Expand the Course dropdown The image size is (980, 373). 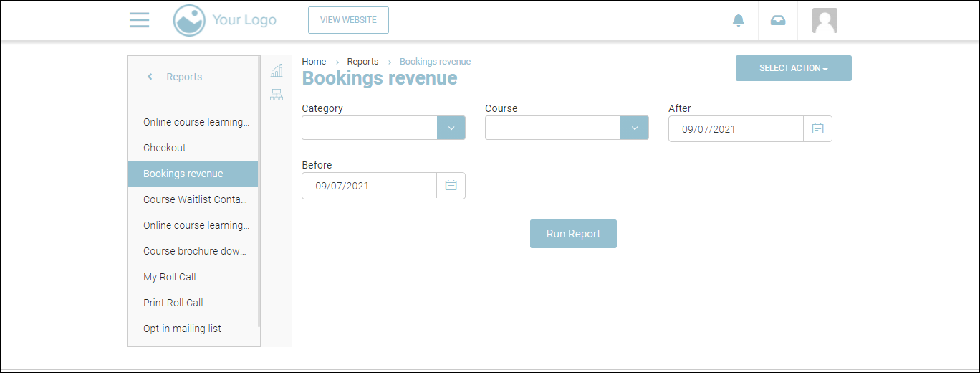tap(634, 128)
